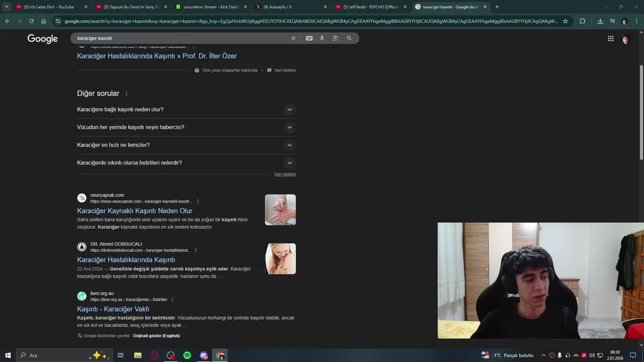Image resolution: width=644 pixels, height=362 pixels.
Task: Open Discord from the taskbar
Action: tap(204, 355)
